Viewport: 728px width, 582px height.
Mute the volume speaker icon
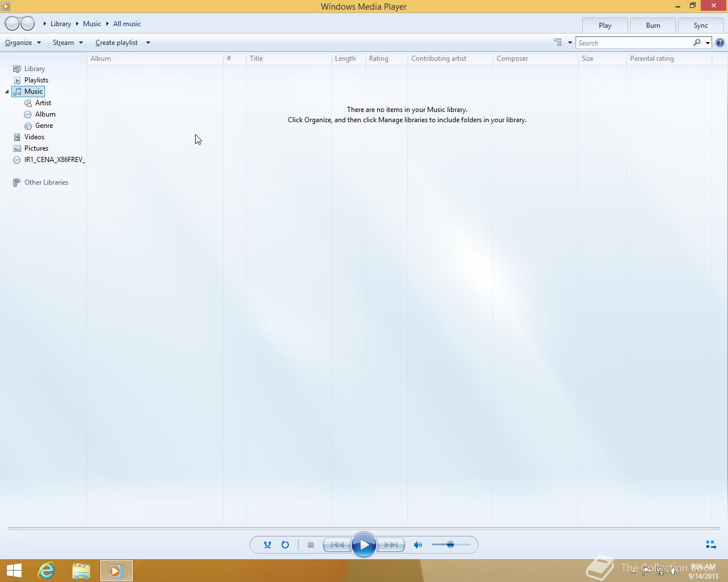point(418,544)
